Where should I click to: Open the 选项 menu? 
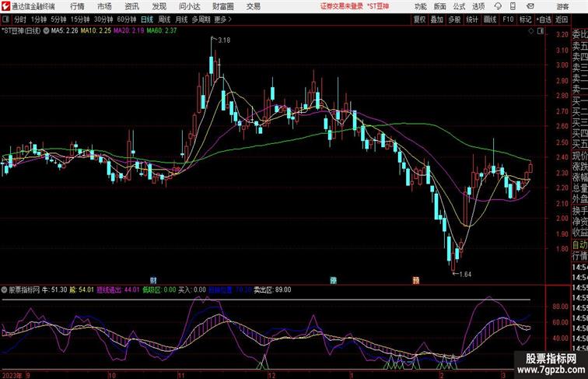pyautogui.click(x=478, y=6)
